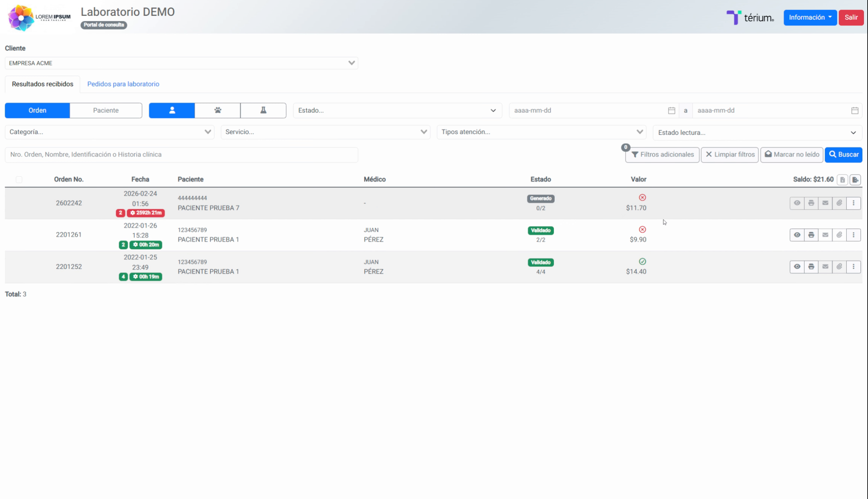This screenshot has height=499, width=868.
Task: Open more options for order 2201261
Action: pos(854,235)
